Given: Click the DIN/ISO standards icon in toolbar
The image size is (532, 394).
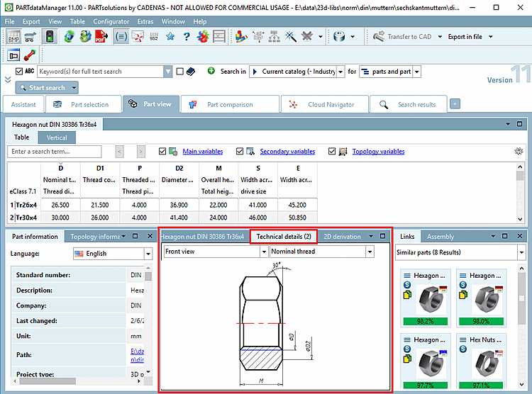Looking at the screenshot, I should click(154, 36).
